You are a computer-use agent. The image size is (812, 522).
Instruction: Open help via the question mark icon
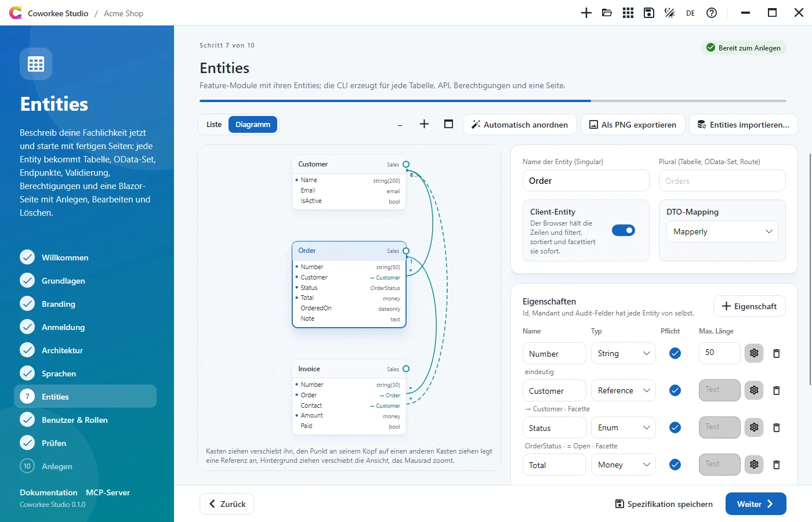click(712, 13)
